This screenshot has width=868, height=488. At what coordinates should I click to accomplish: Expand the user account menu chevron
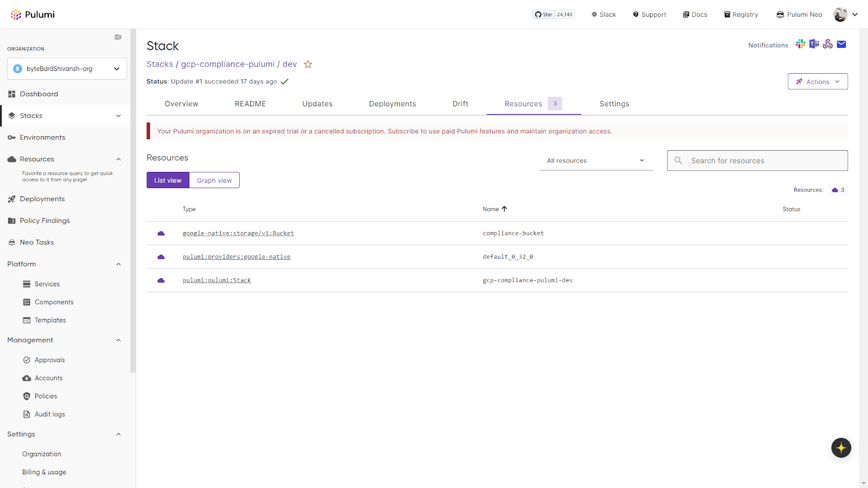pos(855,15)
